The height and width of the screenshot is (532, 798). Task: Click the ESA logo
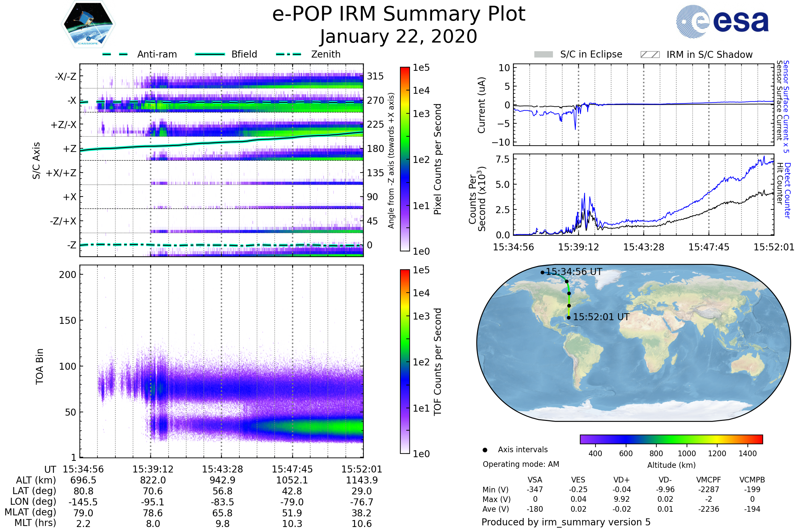[722, 22]
